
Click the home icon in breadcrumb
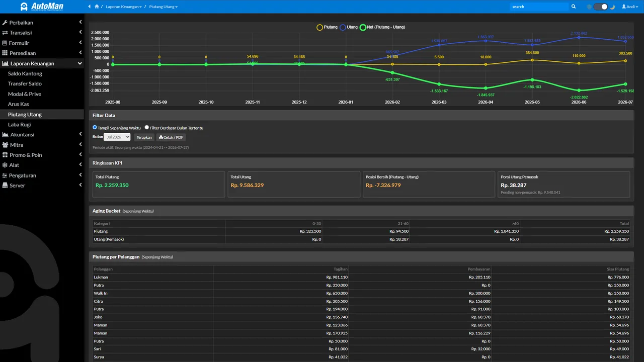[97, 7]
